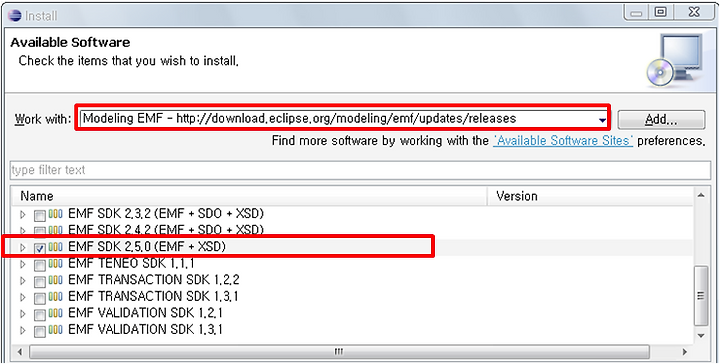This screenshot has width=720, height=364.
Task: Click category icon of EMF SDK 2.3.2
Action: tap(56, 214)
